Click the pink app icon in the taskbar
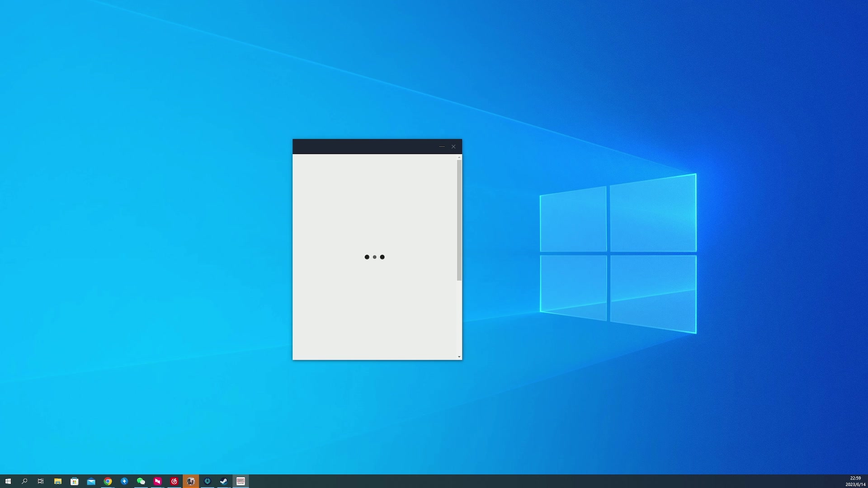 pos(157,481)
